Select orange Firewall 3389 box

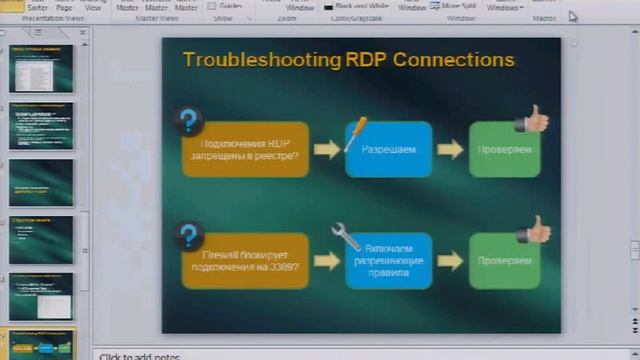coord(245,261)
